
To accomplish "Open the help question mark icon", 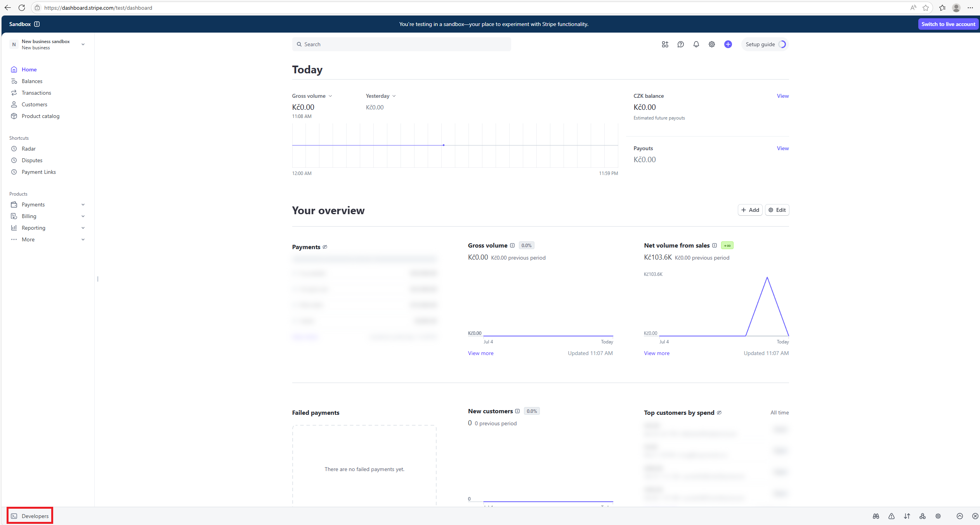I will [x=680, y=44].
